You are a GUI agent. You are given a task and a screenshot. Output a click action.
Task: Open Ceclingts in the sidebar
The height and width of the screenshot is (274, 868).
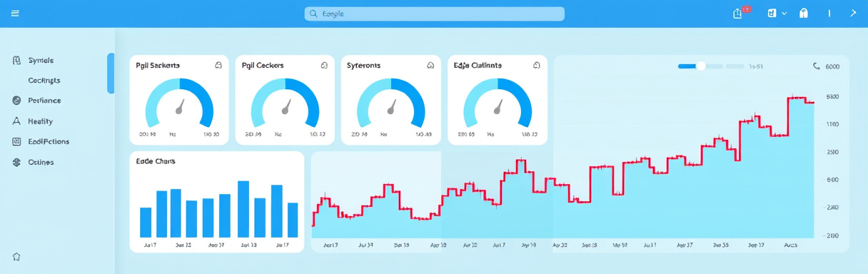(x=44, y=81)
